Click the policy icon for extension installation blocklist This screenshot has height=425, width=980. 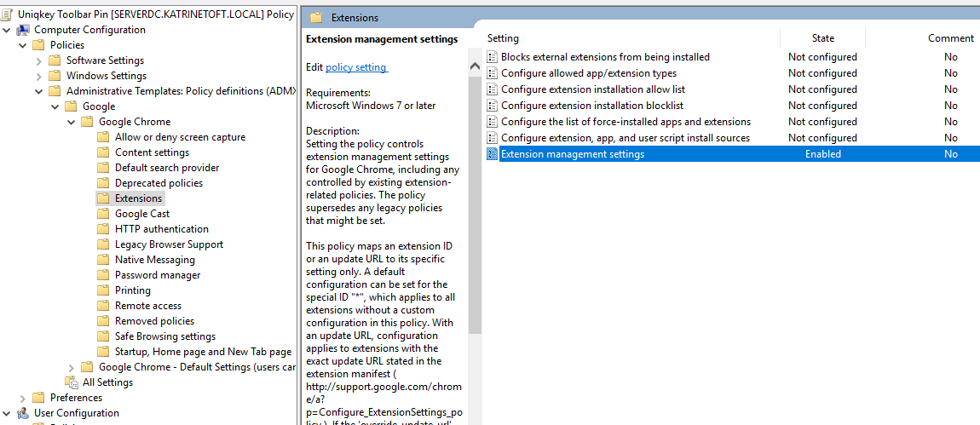pyautogui.click(x=493, y=106)
